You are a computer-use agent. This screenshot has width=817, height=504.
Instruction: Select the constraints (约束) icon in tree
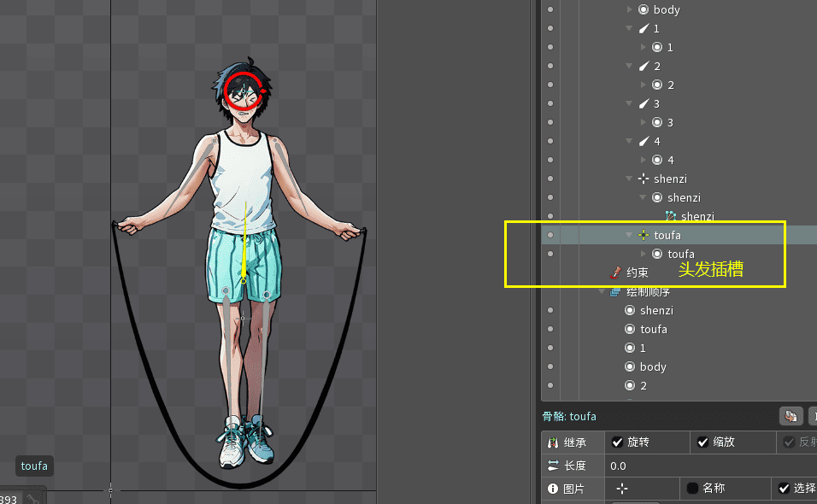pyautogui.click(x=615, y=273)
